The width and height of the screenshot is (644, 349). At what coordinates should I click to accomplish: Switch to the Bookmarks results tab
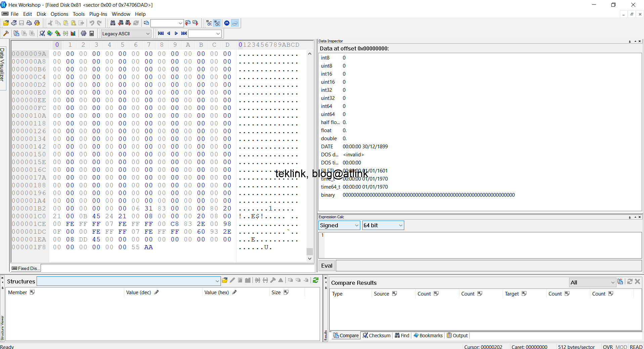click(x=428, y=335)
